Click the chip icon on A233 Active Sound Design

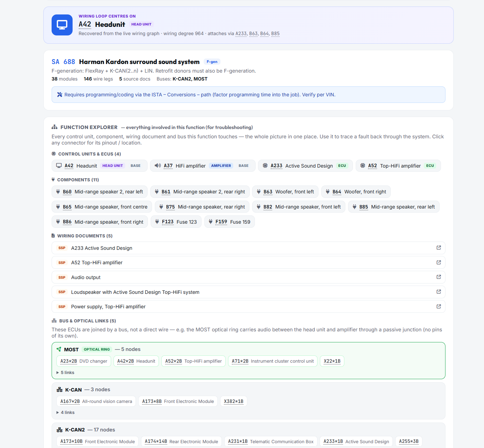click(x=265, y=166)
